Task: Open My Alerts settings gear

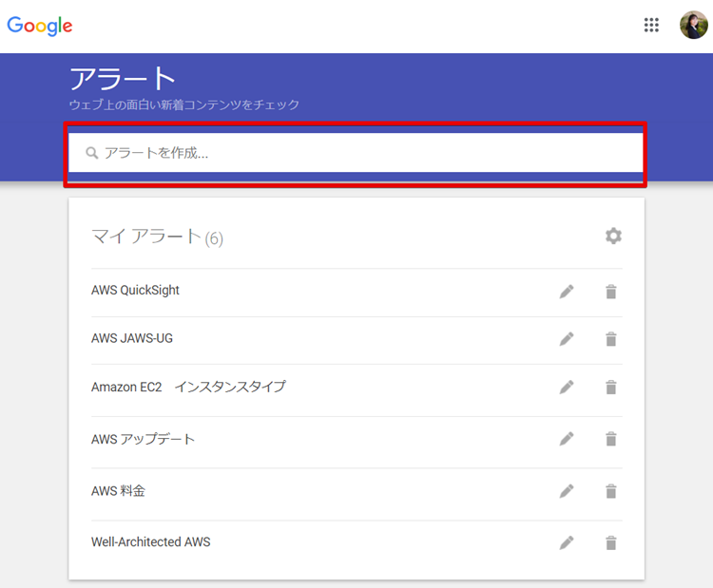Action: coord(613,236)
